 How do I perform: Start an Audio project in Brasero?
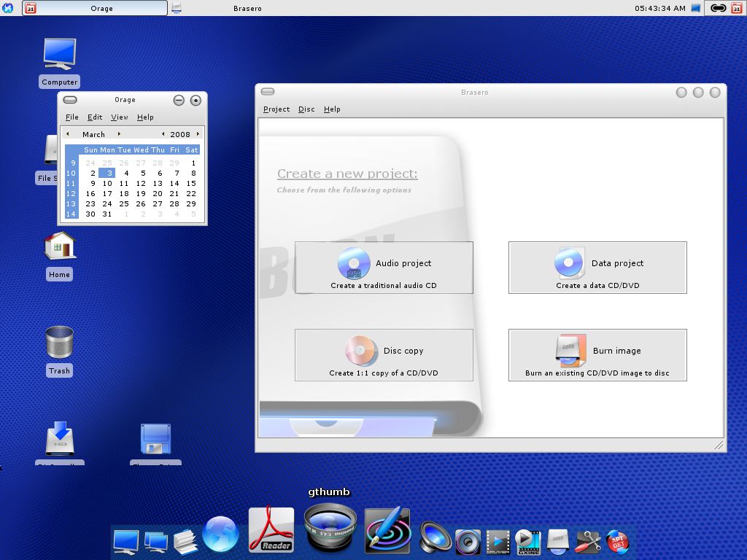tap(384, 268)
